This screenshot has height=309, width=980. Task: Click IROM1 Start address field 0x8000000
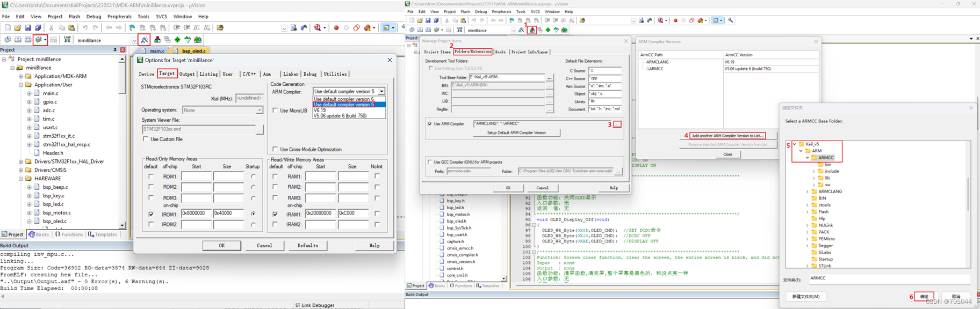pyautogui.click(x=196, y=214)
